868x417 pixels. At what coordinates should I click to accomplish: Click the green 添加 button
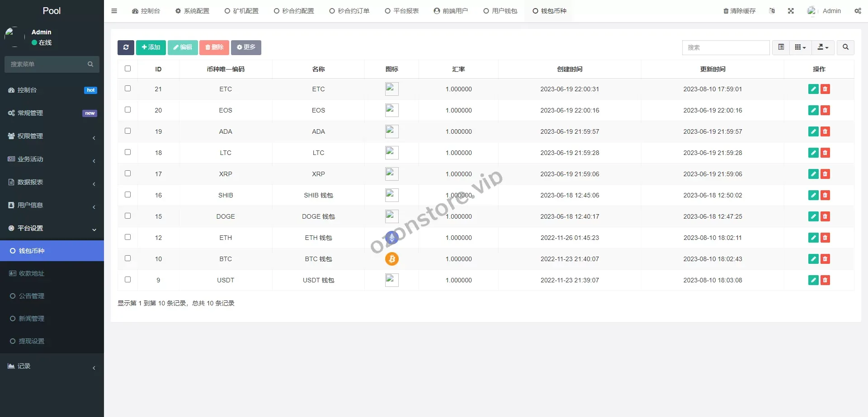151,47
